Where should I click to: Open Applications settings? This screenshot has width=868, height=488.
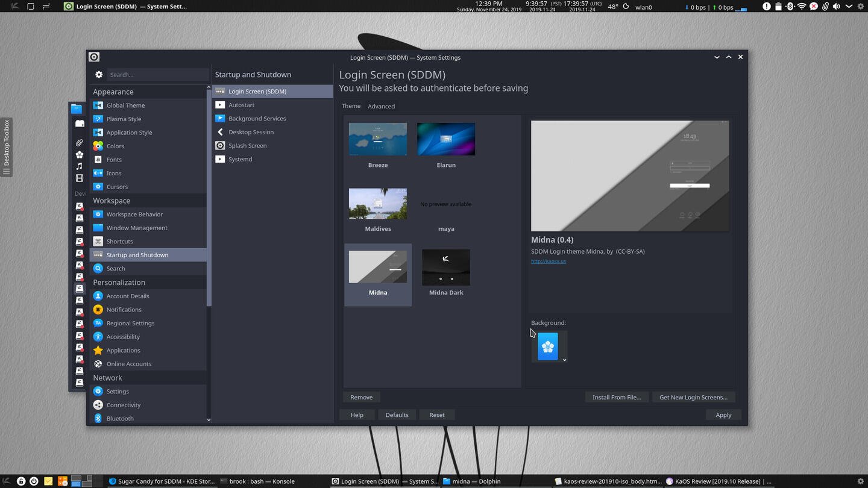148,350
